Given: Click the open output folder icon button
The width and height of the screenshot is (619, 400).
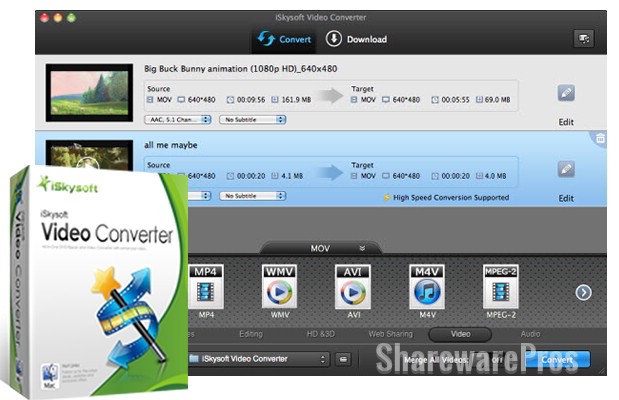Looking at the screenshot, I should click(x=343, y=359).
